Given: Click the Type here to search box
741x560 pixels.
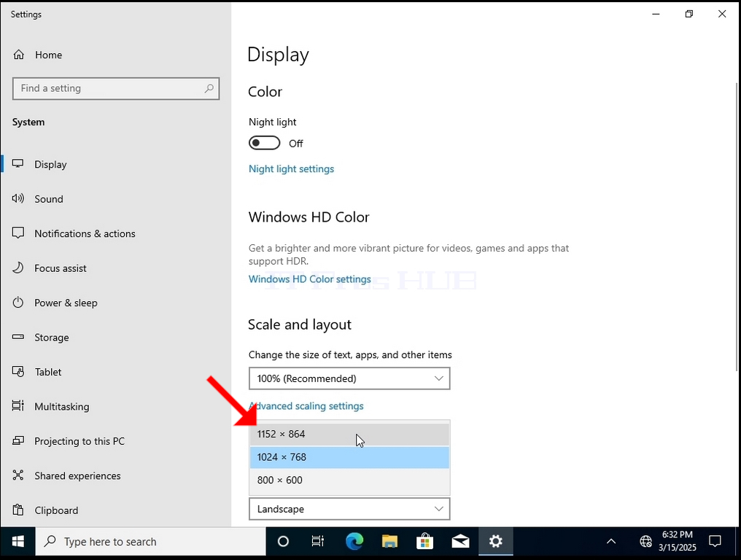Looking at the screenshot, I should (151, 542).
